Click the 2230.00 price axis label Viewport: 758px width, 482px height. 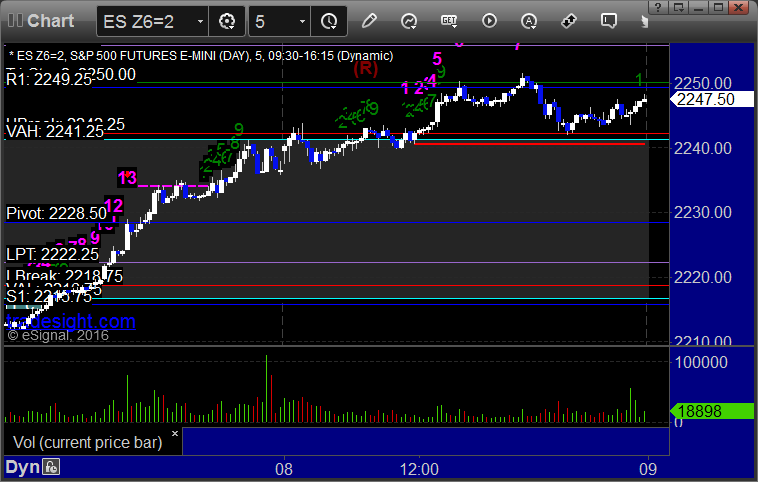[x=703, y=212]
